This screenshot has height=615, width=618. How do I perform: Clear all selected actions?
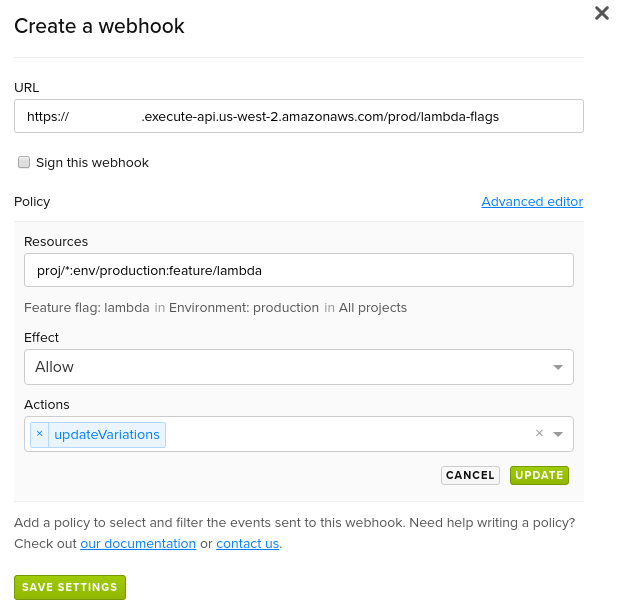[x=539, y=434]
